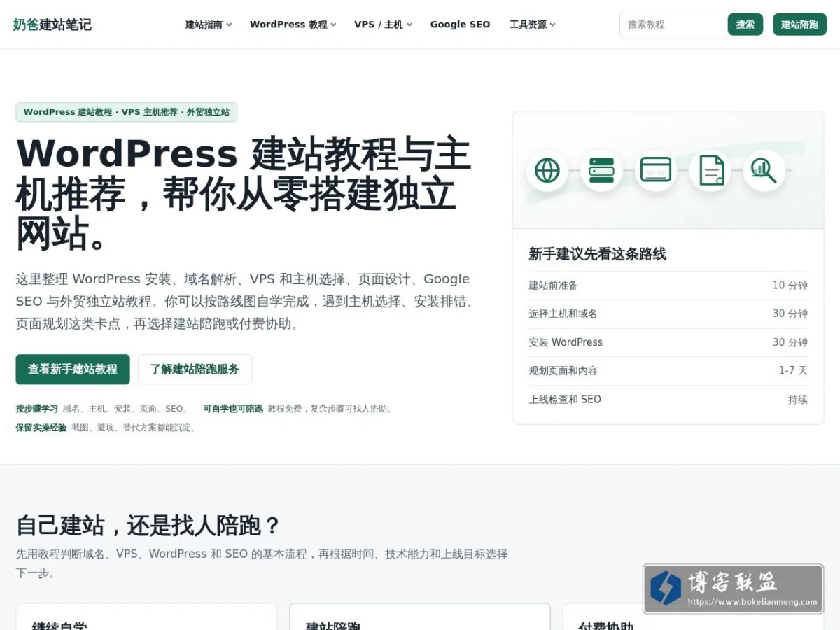Expand the 建站指南 menu
The width and height of the screenshot is (840, 630).
tap(209, 24)
